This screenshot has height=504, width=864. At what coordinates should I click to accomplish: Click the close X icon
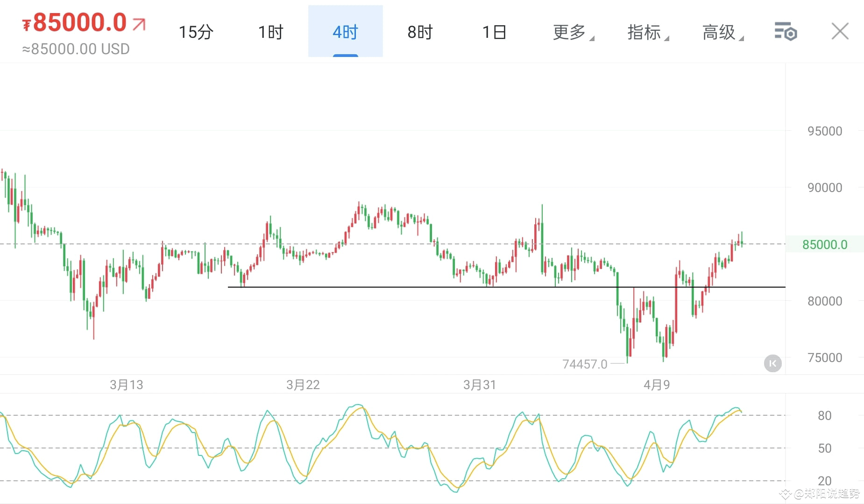pyautogui.click(x=840, y=31)
